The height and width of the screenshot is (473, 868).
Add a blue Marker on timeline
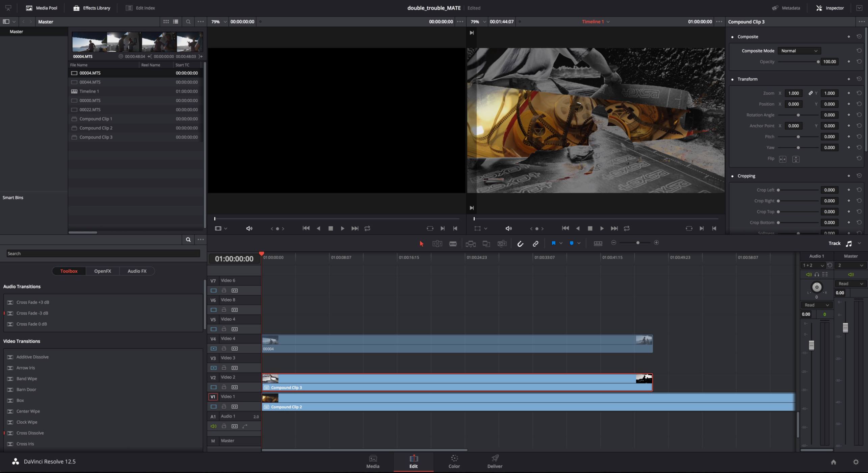pyautogui.click(x=572, y=243)
